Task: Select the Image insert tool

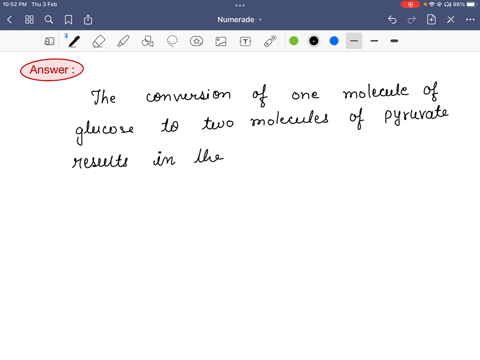Action: click(221, 41)
